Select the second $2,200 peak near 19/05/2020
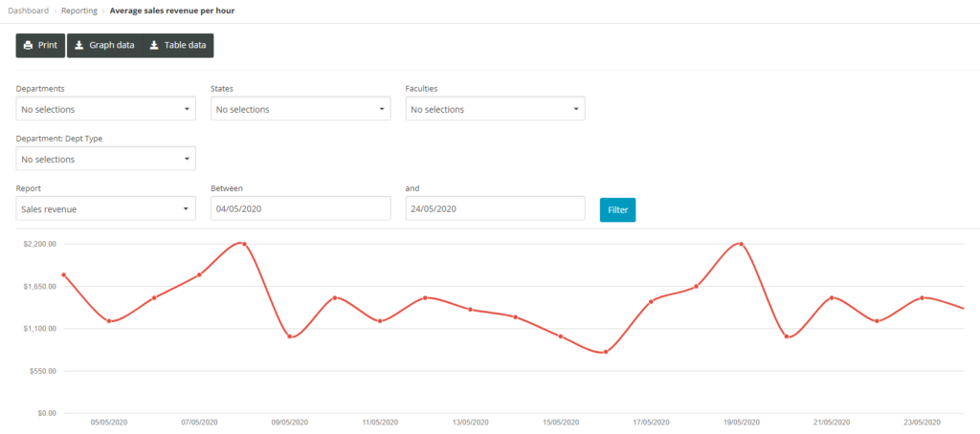 pyautogui.click(x=741, y=244)
